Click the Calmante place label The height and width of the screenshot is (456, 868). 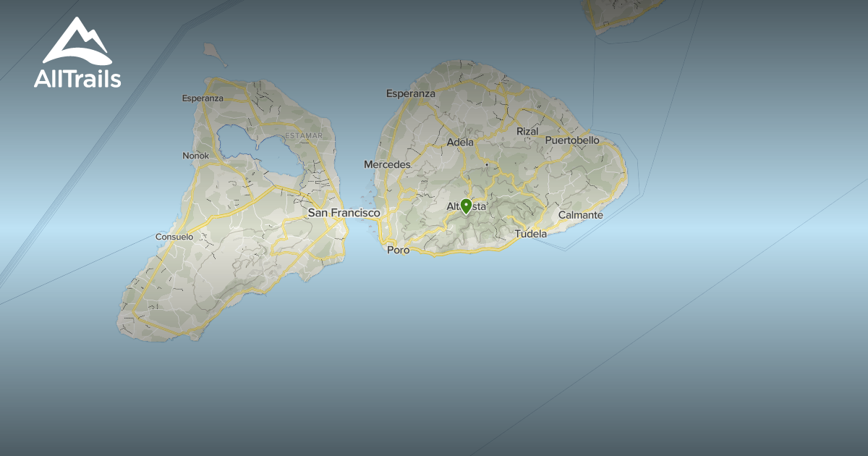point(580,215)
